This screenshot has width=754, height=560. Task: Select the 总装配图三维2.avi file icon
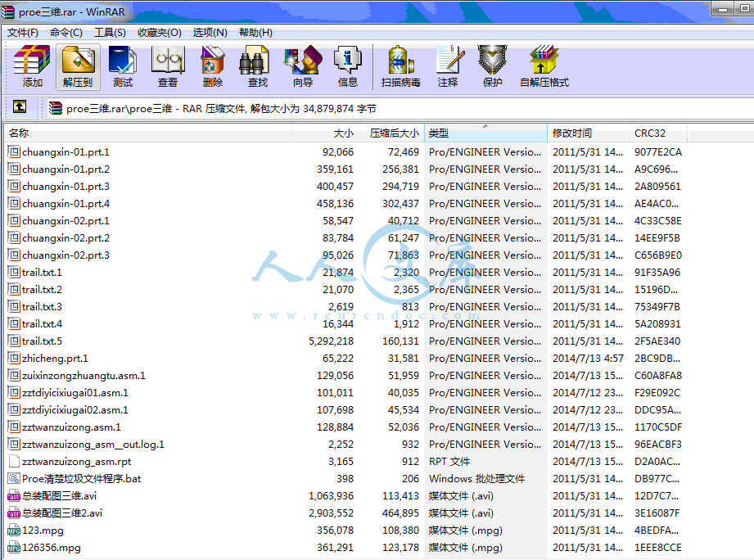tap(14, 513)
